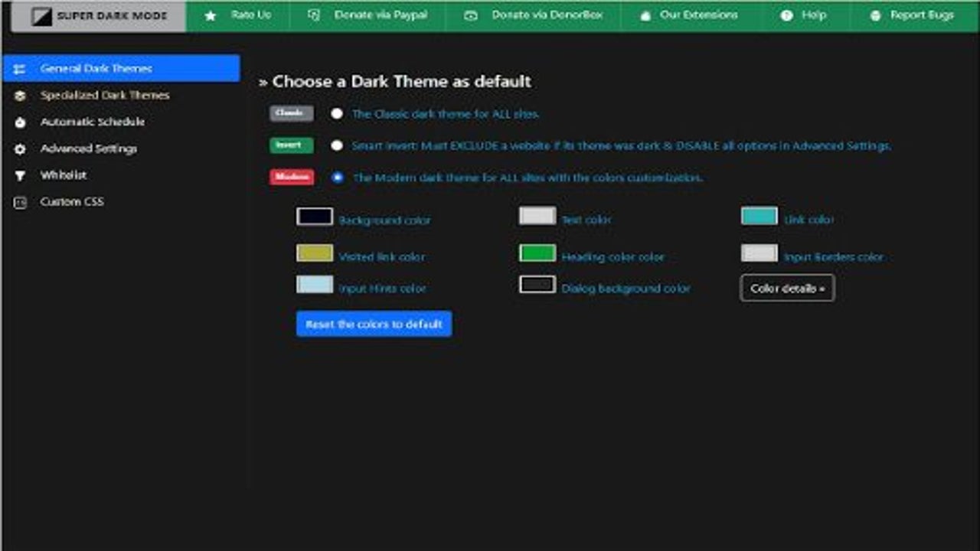Click the Modern dark theme description text

[528, 177]
